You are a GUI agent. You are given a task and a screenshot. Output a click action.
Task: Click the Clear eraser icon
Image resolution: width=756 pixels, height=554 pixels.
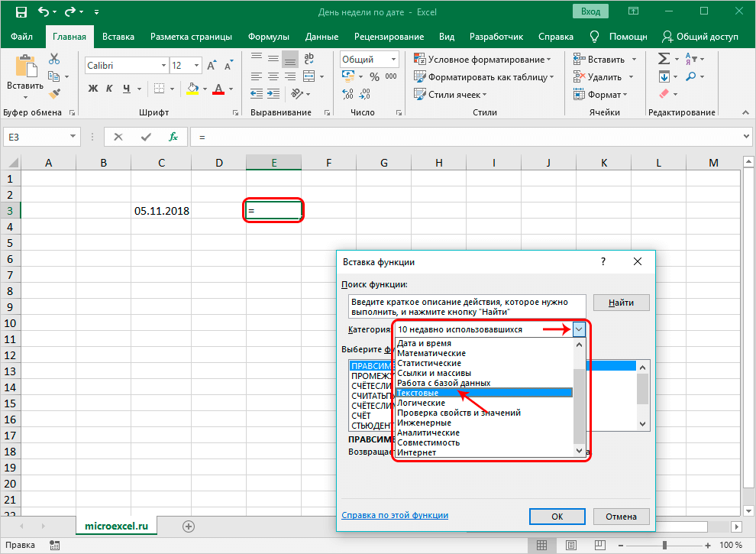click(x=664, y=94)
